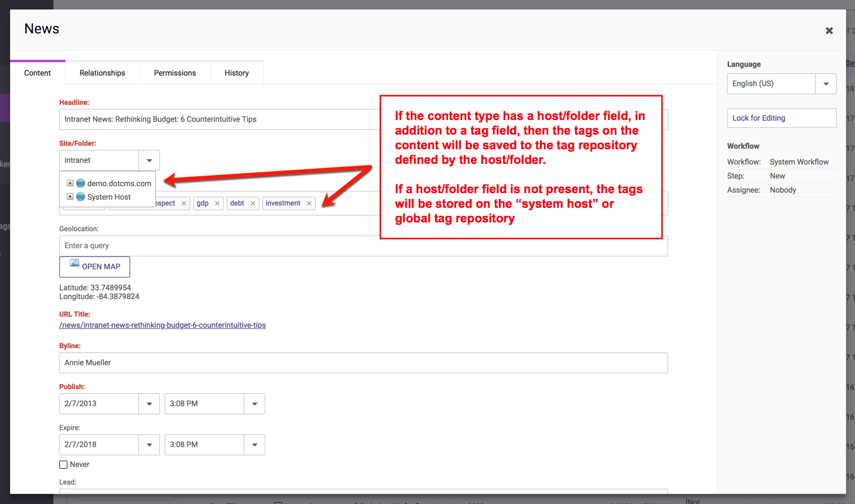Open the Site/Folder dropdown arrow
This screenshot has width=855, height=504.
[x=149, y=160]
